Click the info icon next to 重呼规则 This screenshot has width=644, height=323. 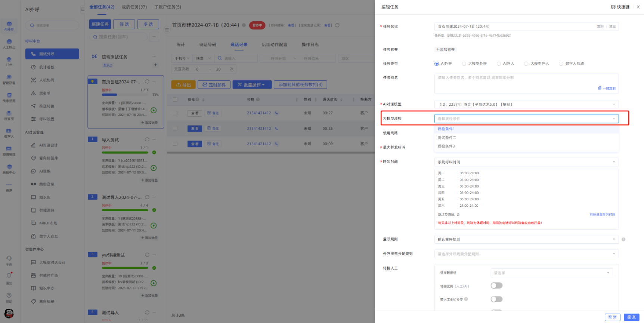pos(623,239)
